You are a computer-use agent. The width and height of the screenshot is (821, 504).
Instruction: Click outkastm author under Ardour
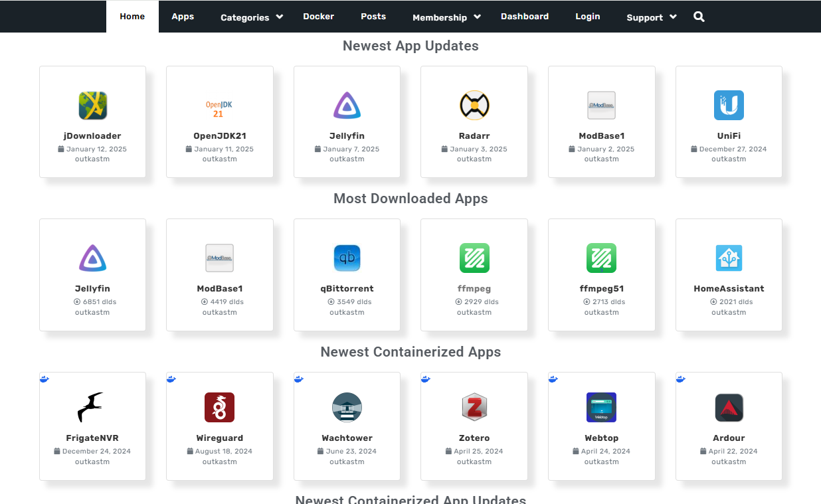(x=729, y=462)
